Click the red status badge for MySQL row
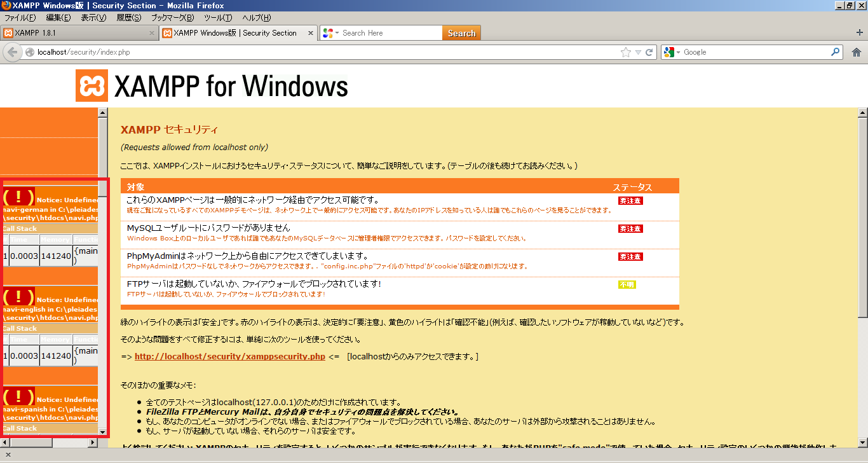This screenshot has height=463, width=868. [630, 229]
